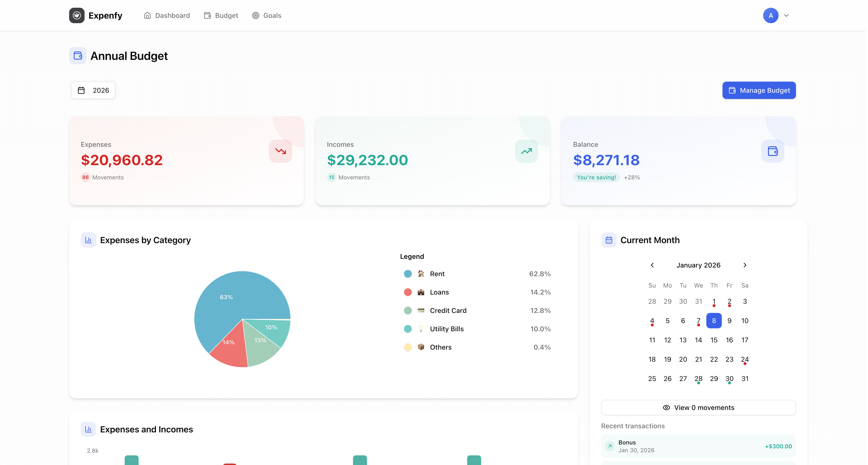The height and width of the screenshot is (465, 868).
Task: Expand the account menu chevron
Action: (786, 15)
